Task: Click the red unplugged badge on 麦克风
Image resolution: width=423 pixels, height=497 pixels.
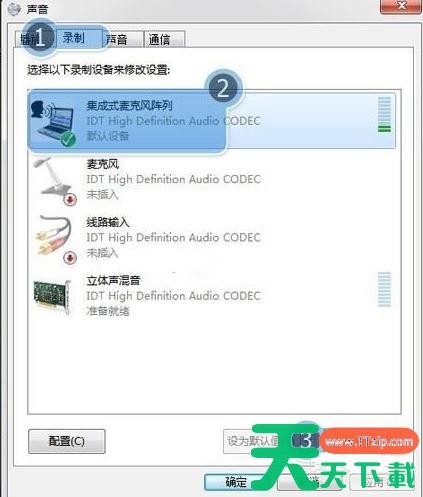Action: tap(70, 199)
